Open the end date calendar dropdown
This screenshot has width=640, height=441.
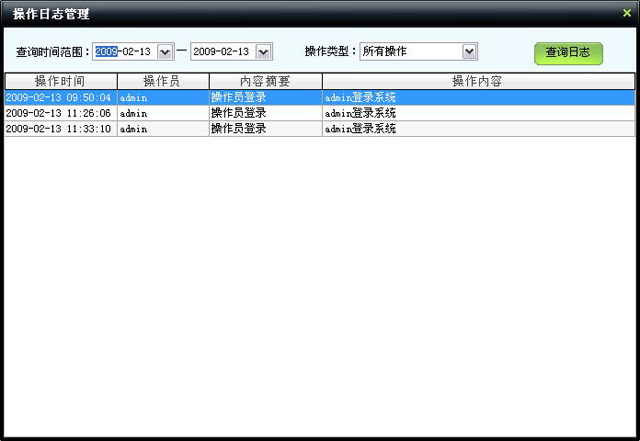(x=263, y=51)
